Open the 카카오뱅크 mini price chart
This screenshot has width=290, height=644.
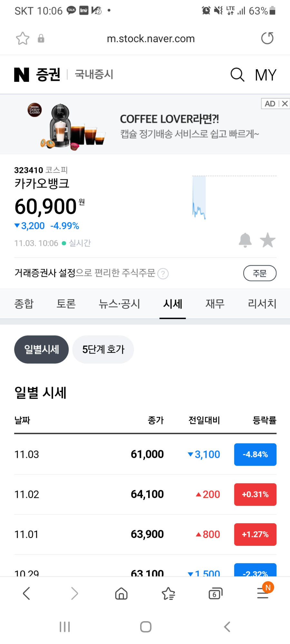point(234,197)
